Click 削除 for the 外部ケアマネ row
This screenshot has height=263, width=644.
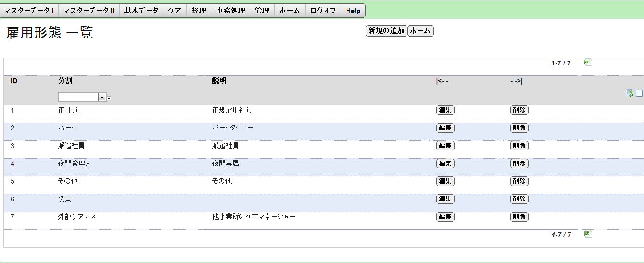coord(519,217)
